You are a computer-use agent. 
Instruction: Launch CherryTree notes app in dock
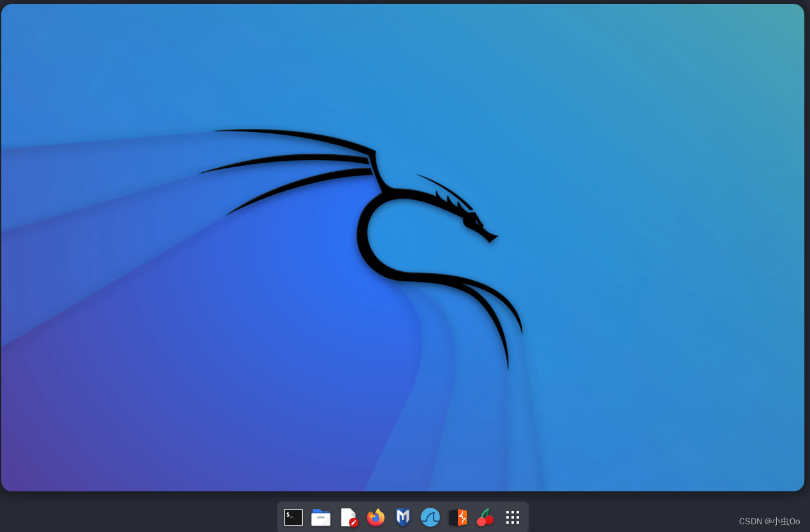tap(485, 517)
